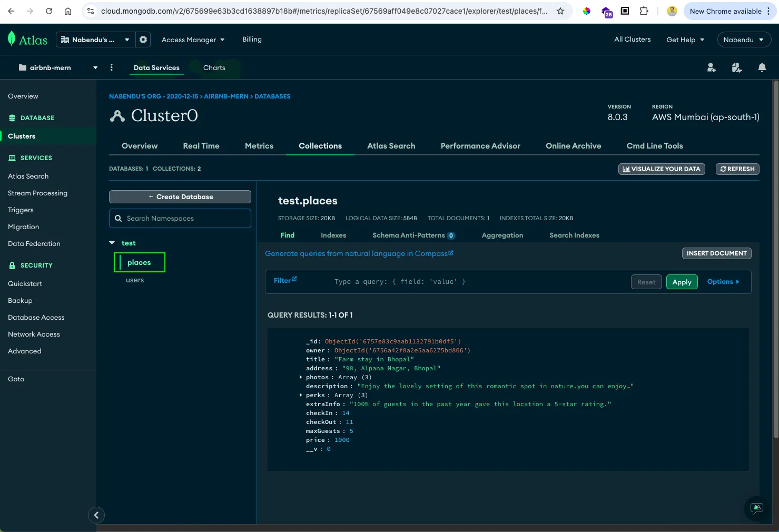Click Search Namespaces input field
Image resolution: width=779 pixels, height=532 pixels.
(x=180, y=219)
